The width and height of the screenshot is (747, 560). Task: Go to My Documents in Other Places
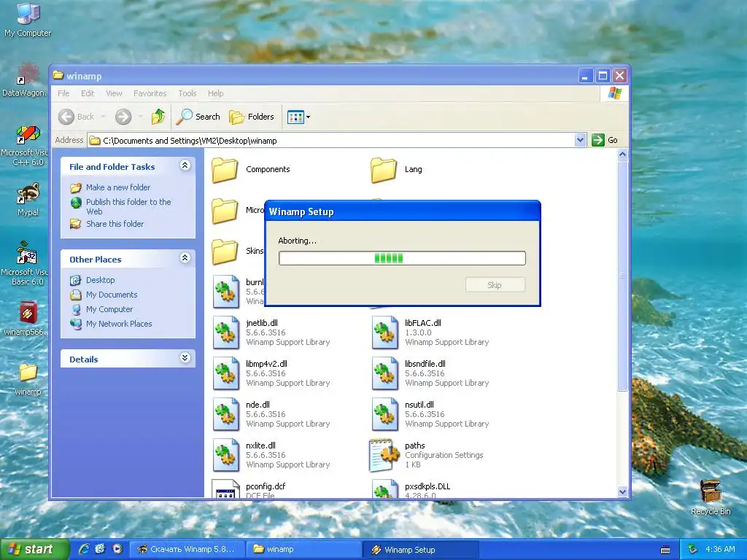click(x=112, y=295)
